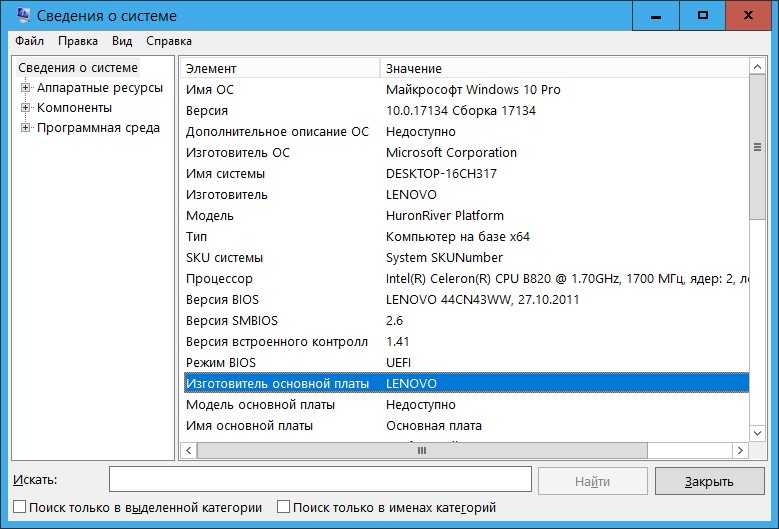Enable Поиск только в именах категорий checkbox
Viewport: 779px width, 529px height.
[x=283, y=507]
